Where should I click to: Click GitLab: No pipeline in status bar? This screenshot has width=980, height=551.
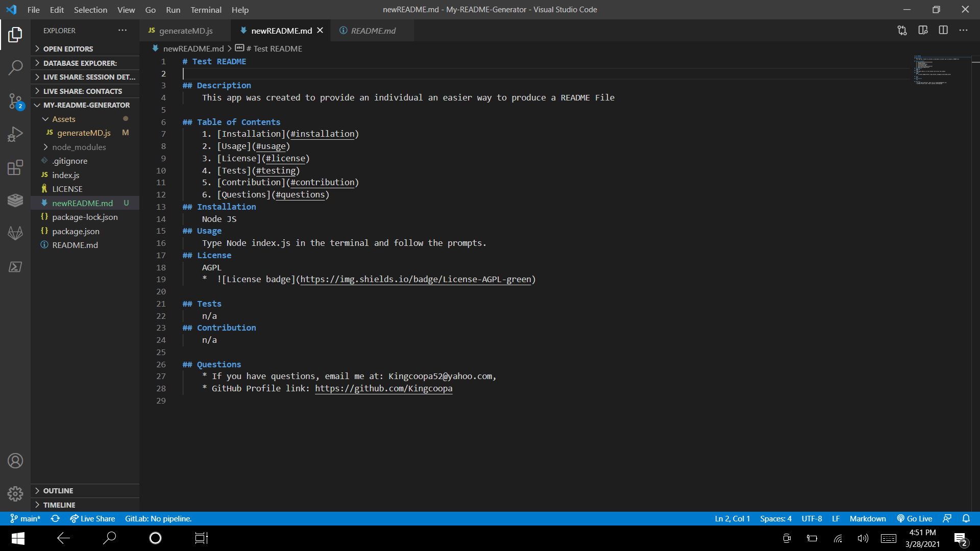158,518
